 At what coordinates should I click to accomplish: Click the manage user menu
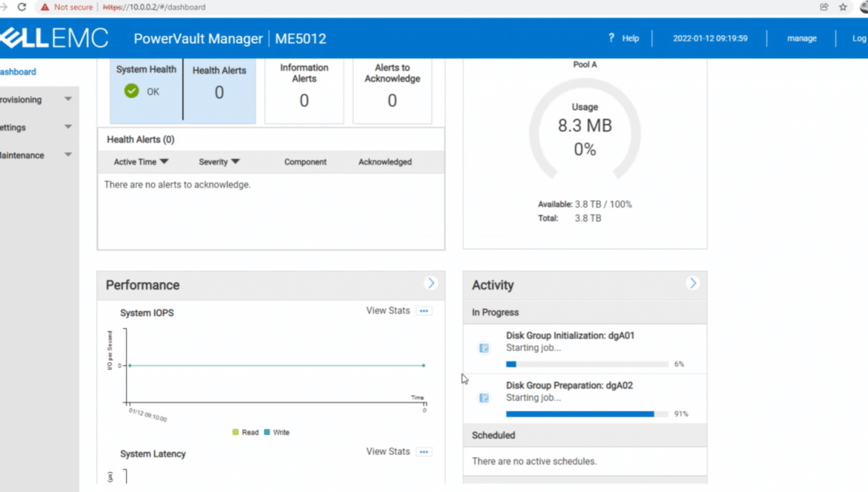point(801,38)
